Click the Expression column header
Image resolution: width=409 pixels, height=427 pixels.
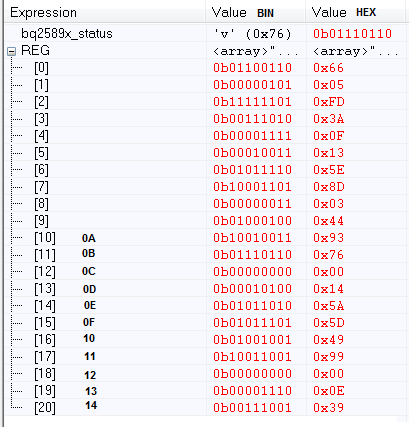coord(105,12)
